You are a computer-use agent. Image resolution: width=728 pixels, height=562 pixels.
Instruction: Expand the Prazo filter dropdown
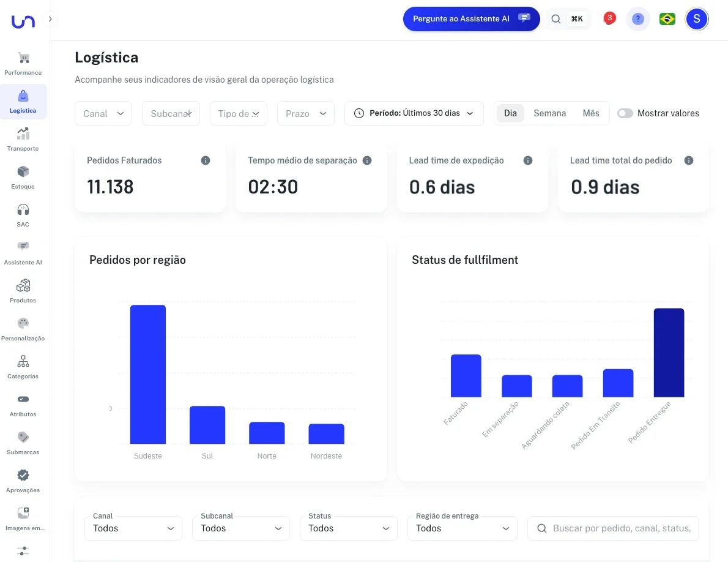[306, 113]
